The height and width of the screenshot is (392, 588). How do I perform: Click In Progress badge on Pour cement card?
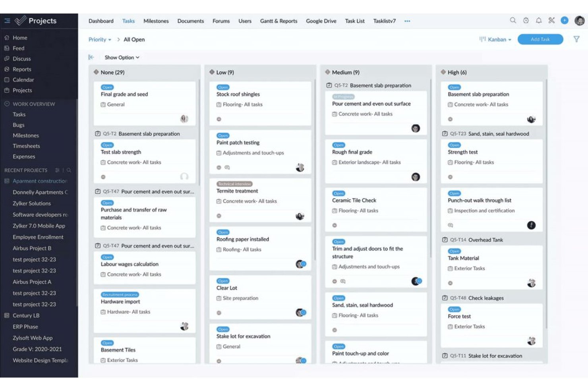tap(343, 97)
